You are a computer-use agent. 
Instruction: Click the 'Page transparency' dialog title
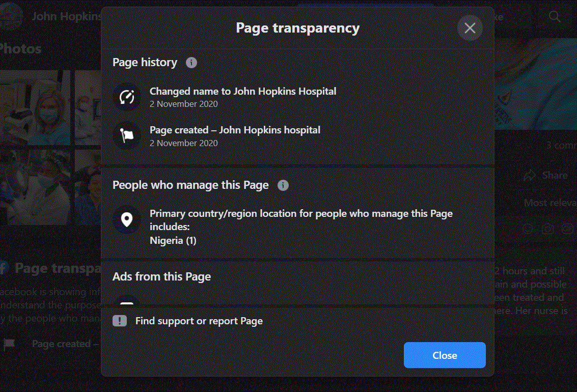tap(298, 28)
